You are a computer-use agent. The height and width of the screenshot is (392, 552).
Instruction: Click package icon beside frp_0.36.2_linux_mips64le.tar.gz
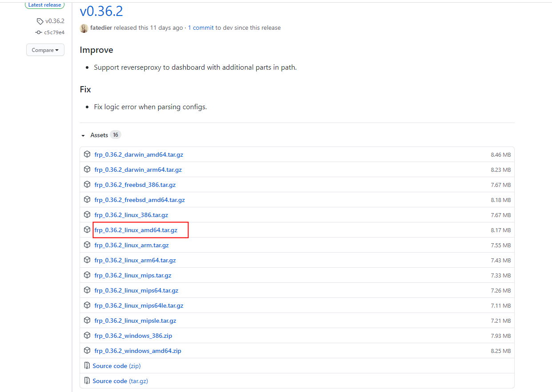coord(87,305)
